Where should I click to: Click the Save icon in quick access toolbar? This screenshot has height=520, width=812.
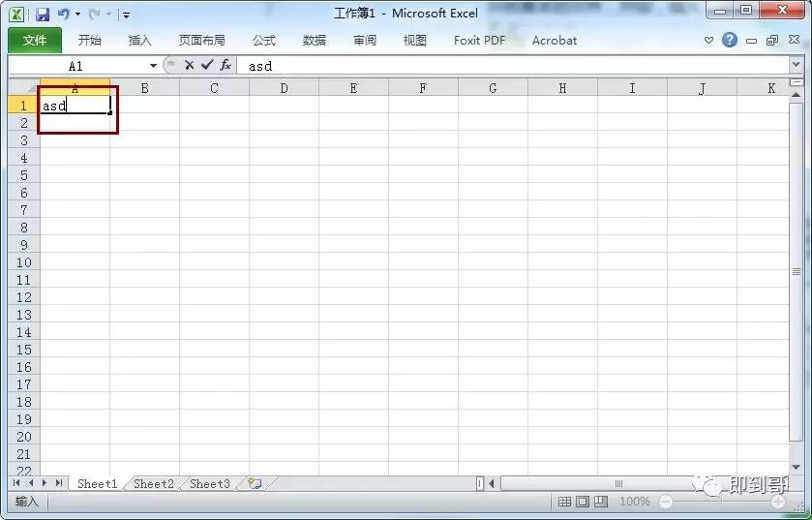(x=43, y=15)
